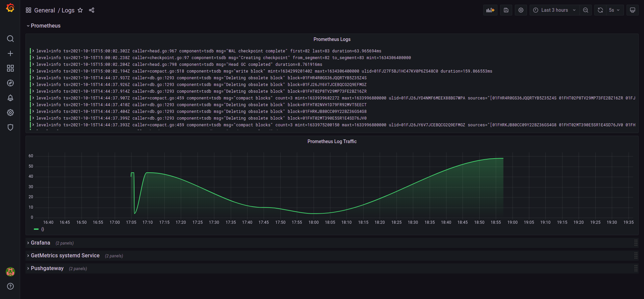644x299 pixels.
Task: Click the Grafana logo home icon
Action: 10,8
